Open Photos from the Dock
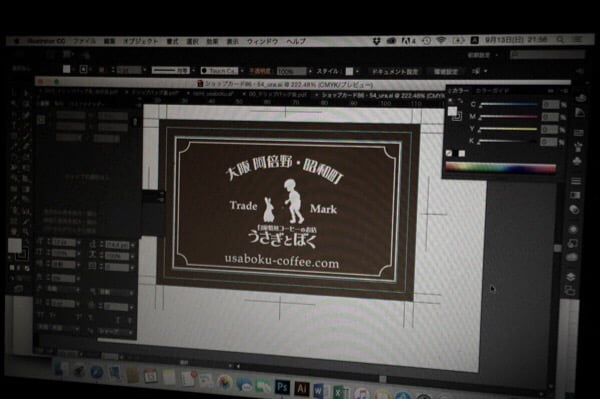Viewport: 600px width, 399px height. 225,382
